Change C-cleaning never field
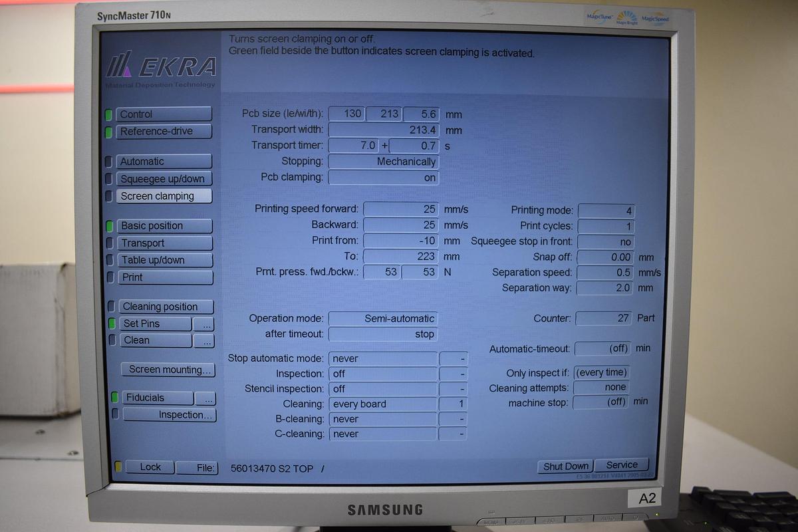 coord(383,434)
